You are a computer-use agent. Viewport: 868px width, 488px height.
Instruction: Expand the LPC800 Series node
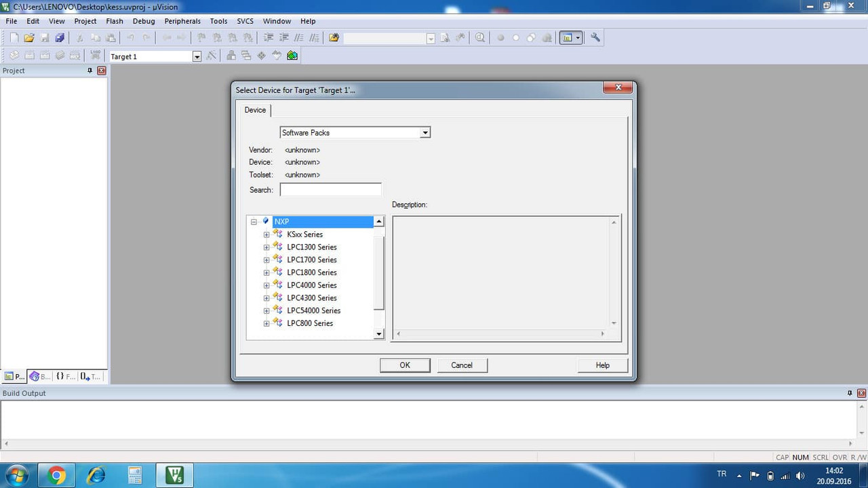[x=267, y=323]
